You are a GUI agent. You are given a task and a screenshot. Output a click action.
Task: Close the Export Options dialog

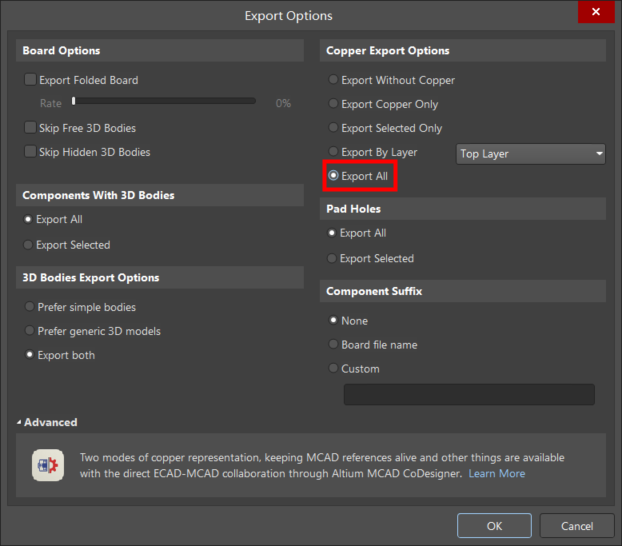point(596,13)
